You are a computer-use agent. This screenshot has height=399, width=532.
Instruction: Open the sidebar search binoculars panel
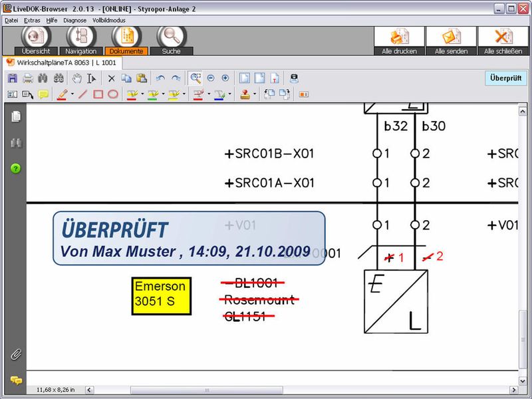pos(15,142)
